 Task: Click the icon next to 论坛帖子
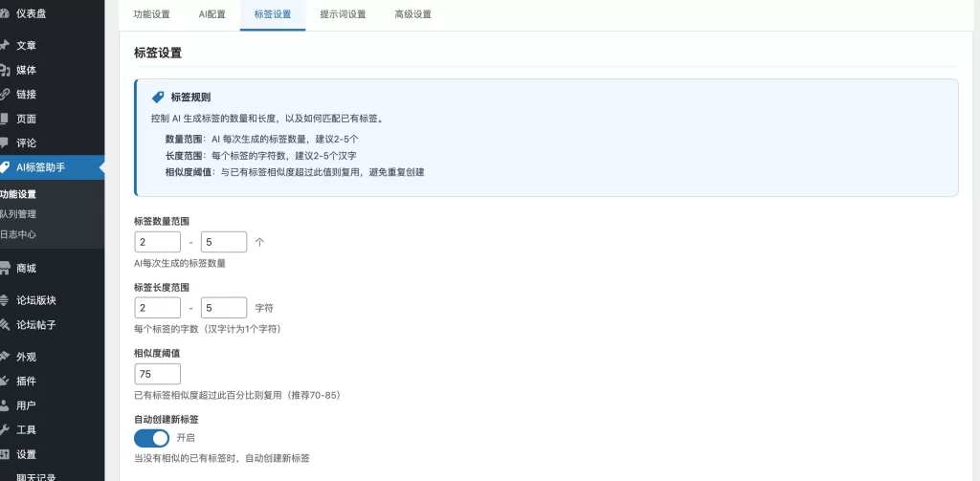click(x=4, y=325)
